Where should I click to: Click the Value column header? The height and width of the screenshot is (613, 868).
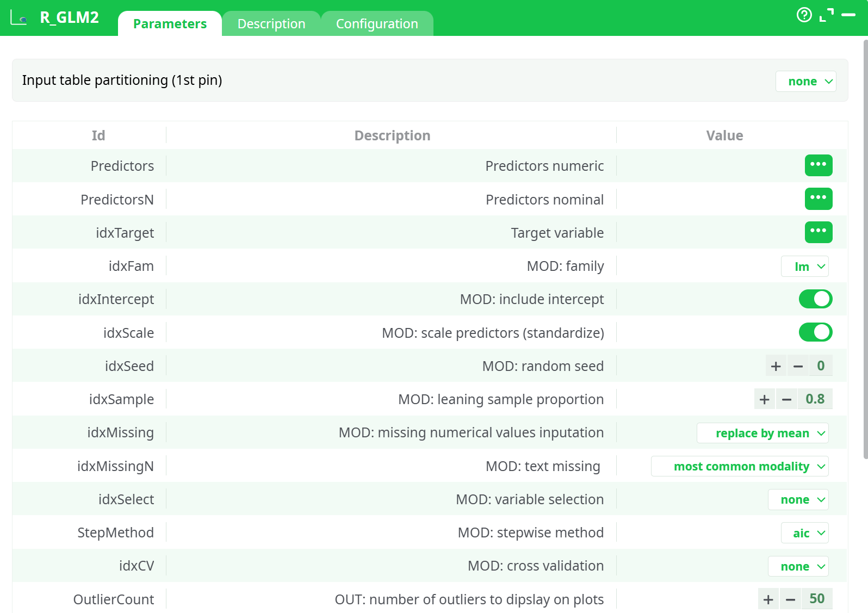(724, 135)
